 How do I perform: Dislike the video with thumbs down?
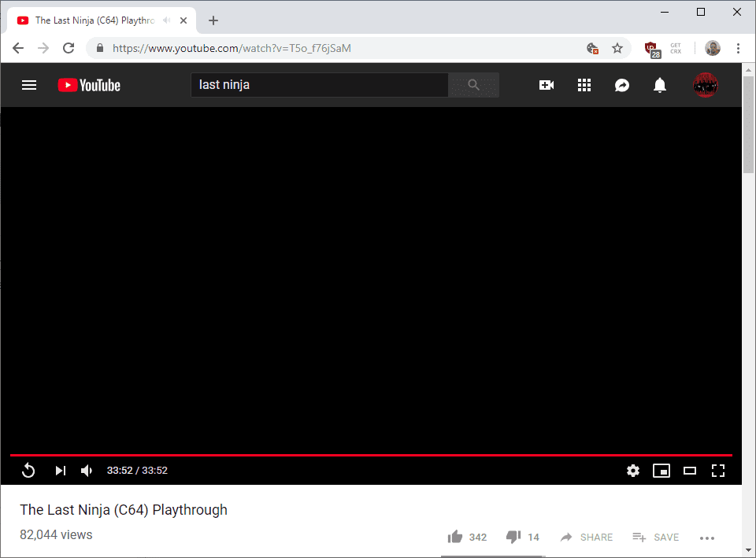click(x=513, y=536)
